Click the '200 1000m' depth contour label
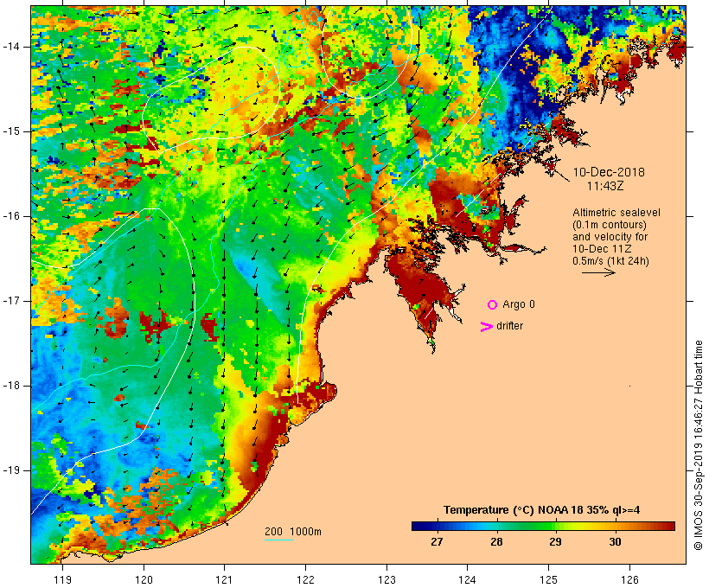Image resolution: width=709 pixels, height=588 pixels. tap(293, 532)
